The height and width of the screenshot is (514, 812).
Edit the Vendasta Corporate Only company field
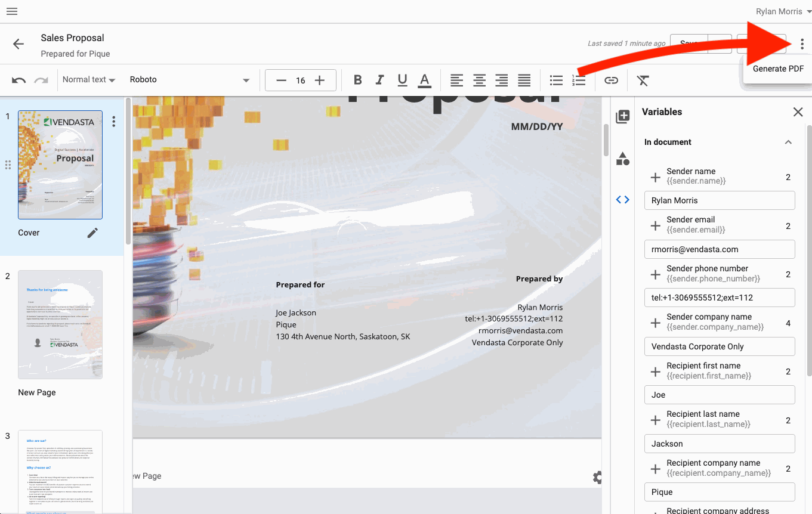coord(720,346)
